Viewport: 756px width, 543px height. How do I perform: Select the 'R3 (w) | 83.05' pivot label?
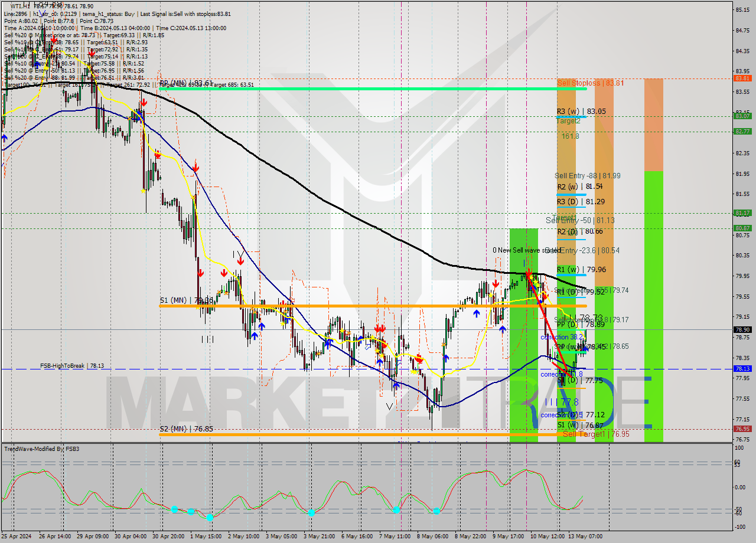[x=581, y=111]
